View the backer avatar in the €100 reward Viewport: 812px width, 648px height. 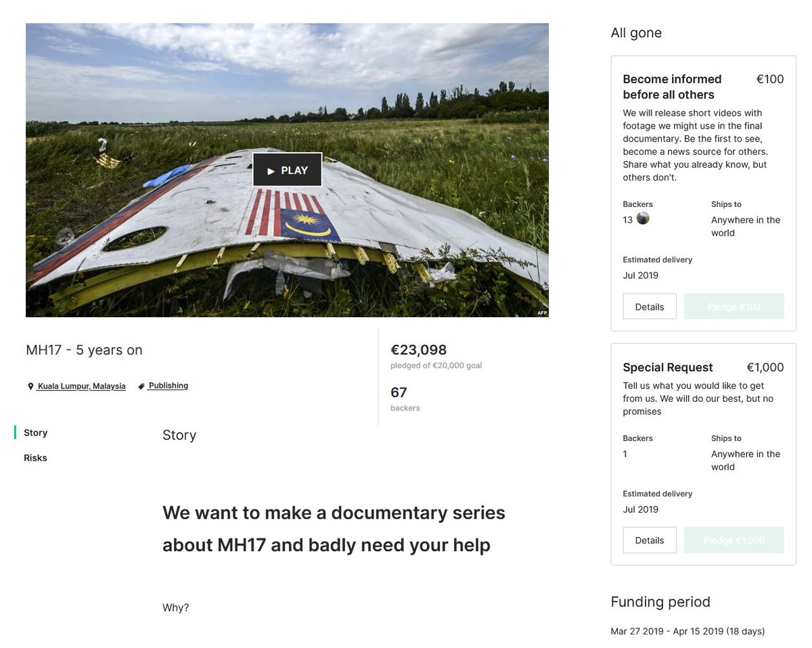pyautogui.click(x=643, y=218)
